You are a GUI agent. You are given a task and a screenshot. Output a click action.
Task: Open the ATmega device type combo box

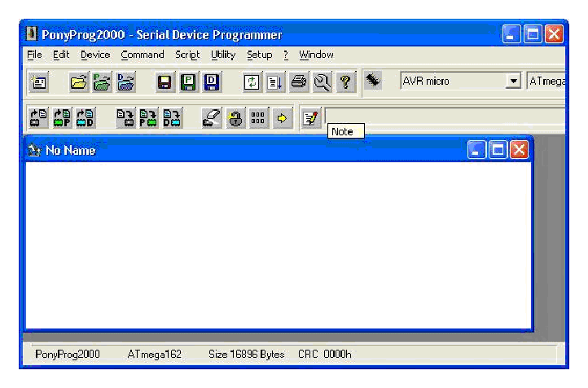(546, 81)
